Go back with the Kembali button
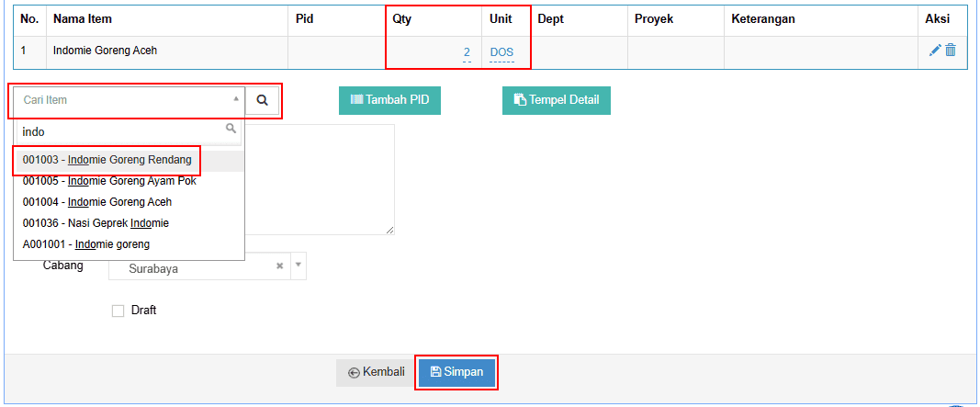980x407 pixels. click(377, 373)
